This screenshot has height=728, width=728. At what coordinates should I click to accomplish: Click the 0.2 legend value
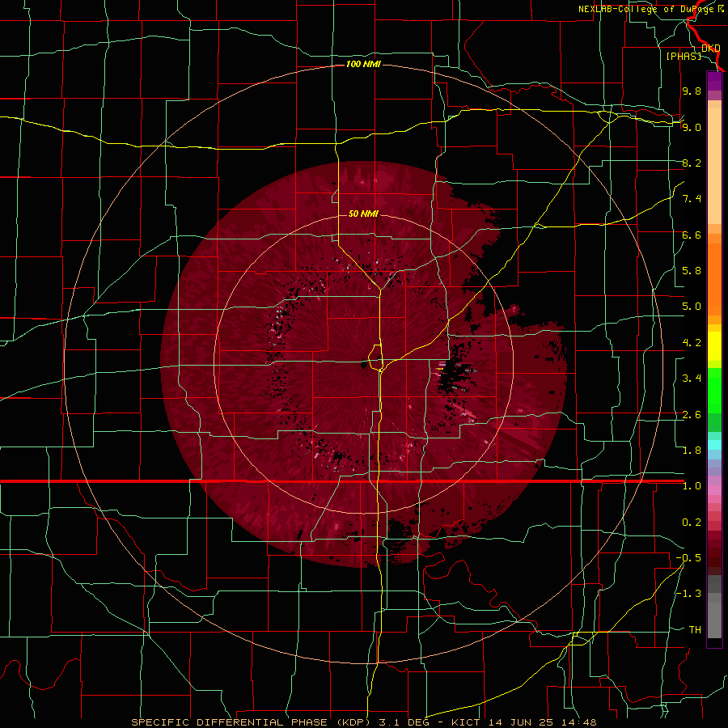coord(692,523)
